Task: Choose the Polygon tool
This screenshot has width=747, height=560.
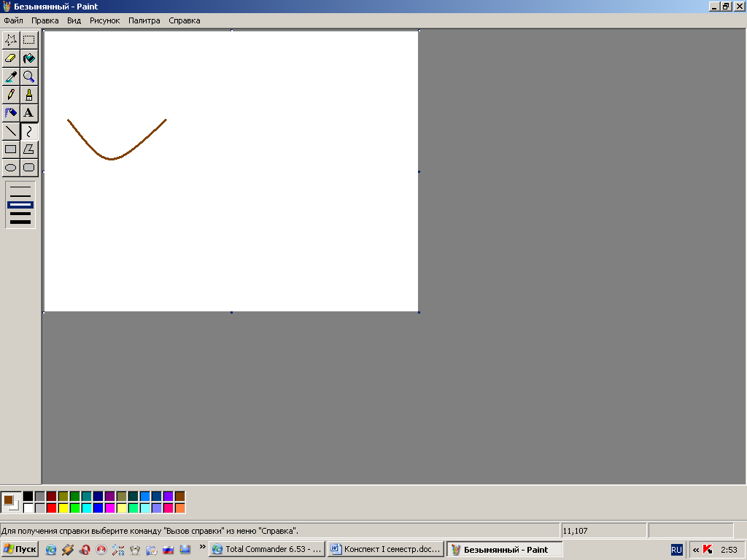Action: point(29,149)
